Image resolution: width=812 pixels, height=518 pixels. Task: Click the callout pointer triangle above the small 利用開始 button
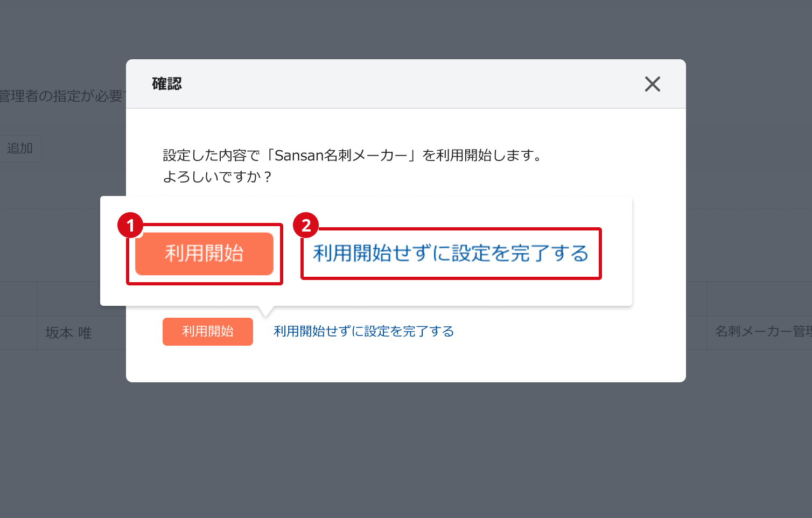(x=266, y=312)
